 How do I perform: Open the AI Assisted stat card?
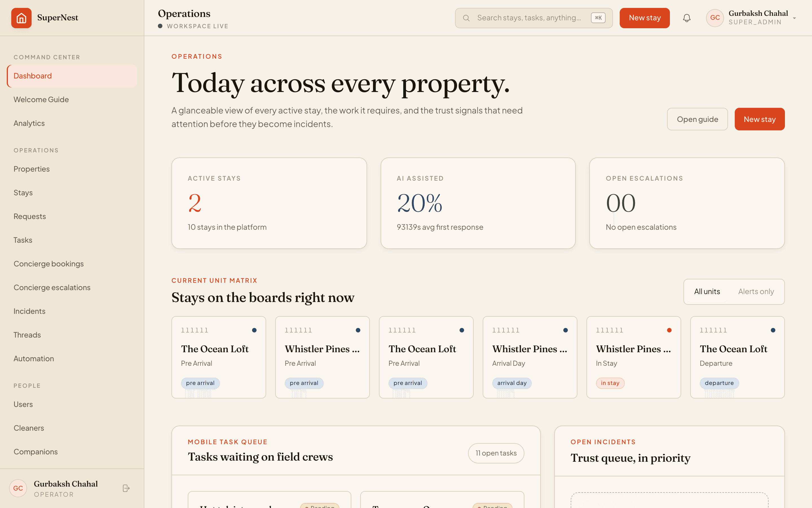pyautogui.click(x=478, y=203)
